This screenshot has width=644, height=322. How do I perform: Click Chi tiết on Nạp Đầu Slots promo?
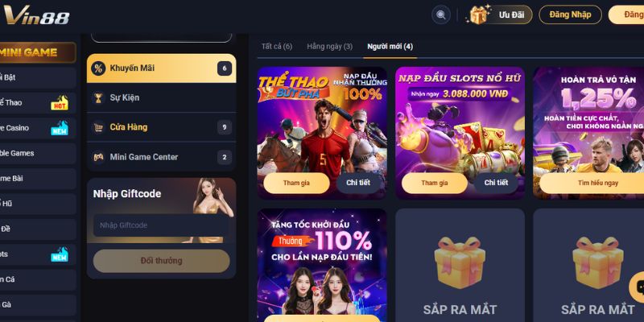pyautogui.click(x=496, y=183)
